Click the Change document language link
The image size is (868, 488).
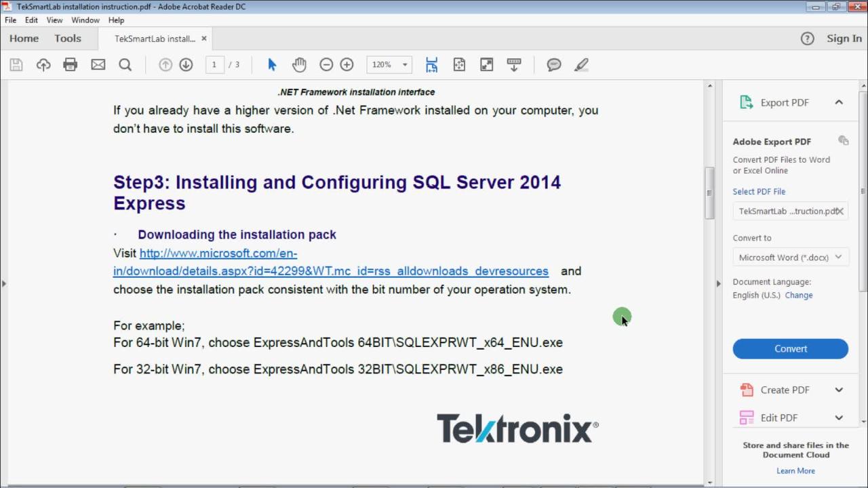coord(799,296)
